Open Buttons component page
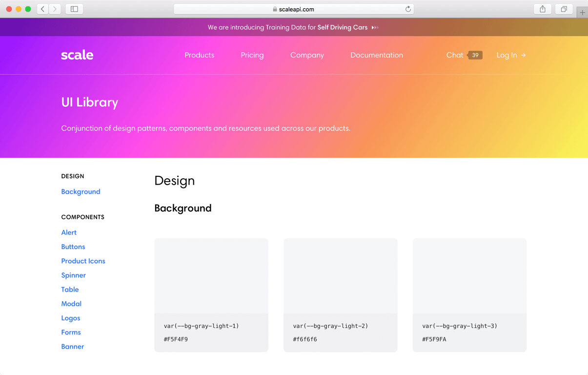Screen dimensions: 588x375 (73, 247)
